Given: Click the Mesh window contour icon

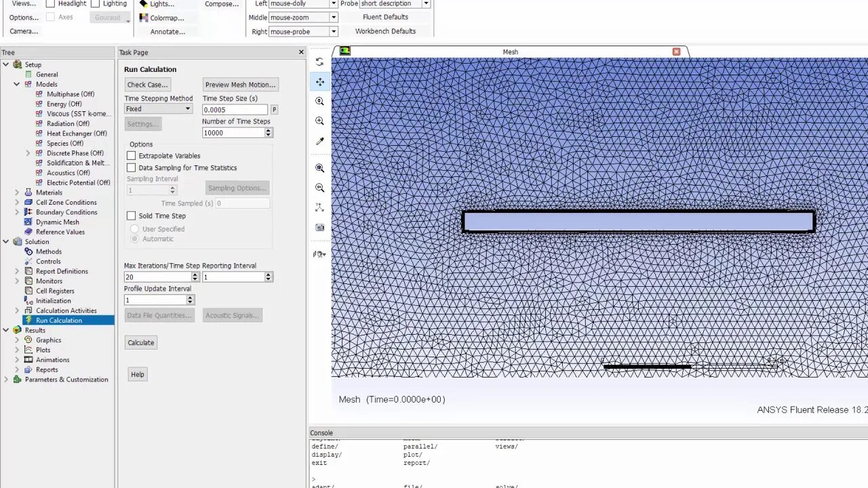Looking at the screenshot, I should click(344, 51).
